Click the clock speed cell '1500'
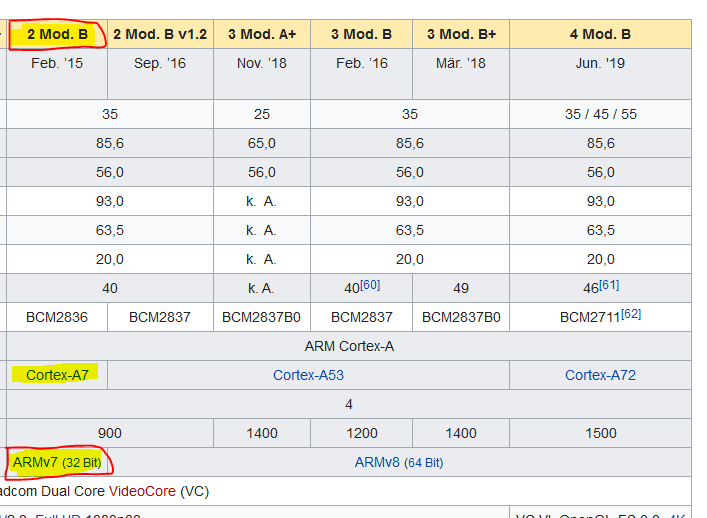707x518 pixels. (601, 433)
